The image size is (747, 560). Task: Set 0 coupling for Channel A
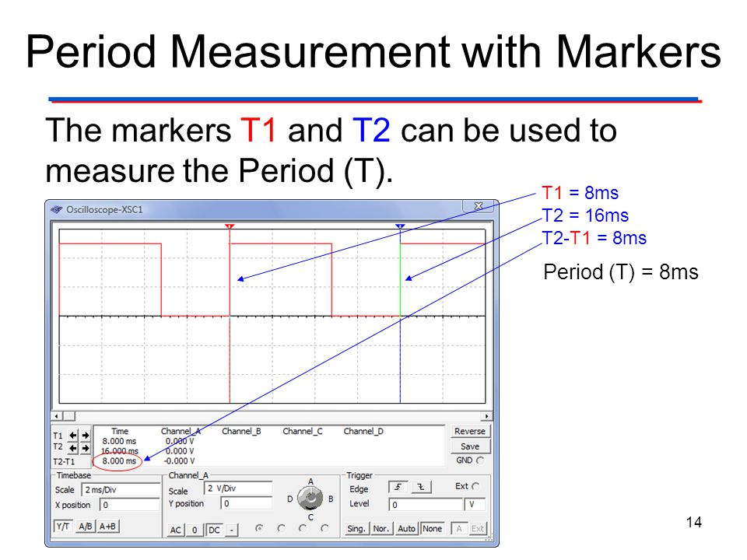pyautogui.click(x=195, y=530)
